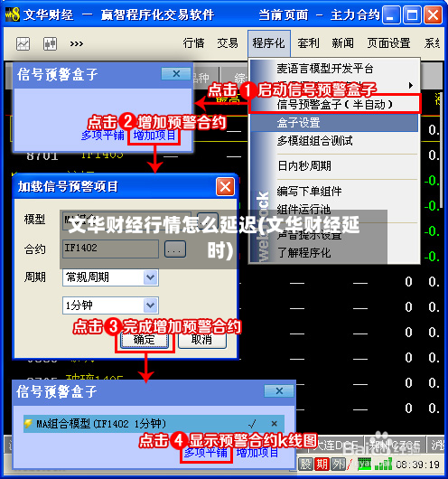The height and width of the screenshot is (479, 448).
Task: Click the 确定 button
Action: pyautogui.click(x=145, y=340)
